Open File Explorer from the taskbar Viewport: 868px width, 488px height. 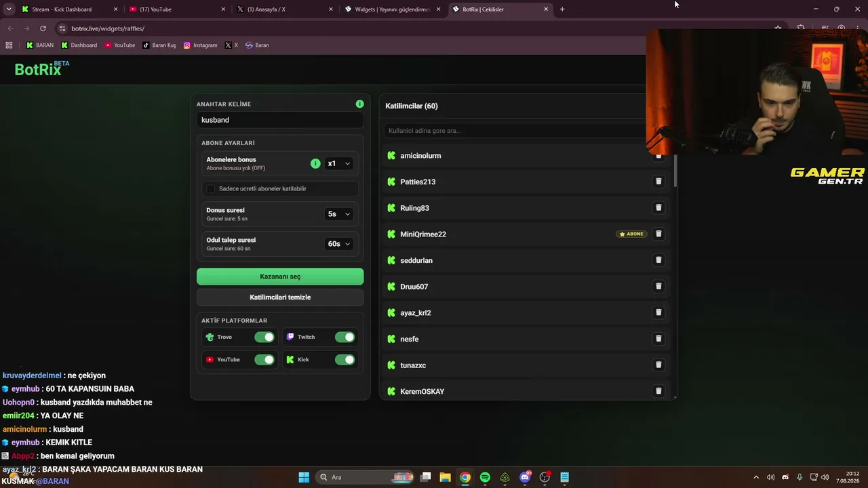coord(445,477)
